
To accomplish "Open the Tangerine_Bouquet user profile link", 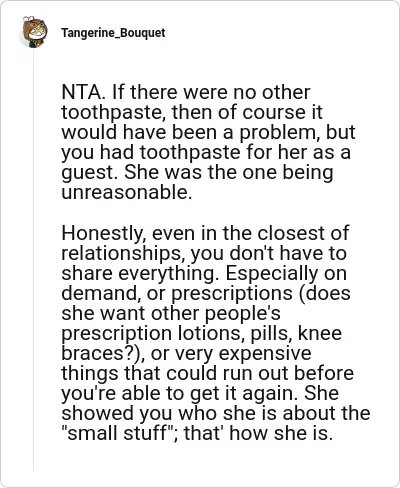I will [113, 33].
